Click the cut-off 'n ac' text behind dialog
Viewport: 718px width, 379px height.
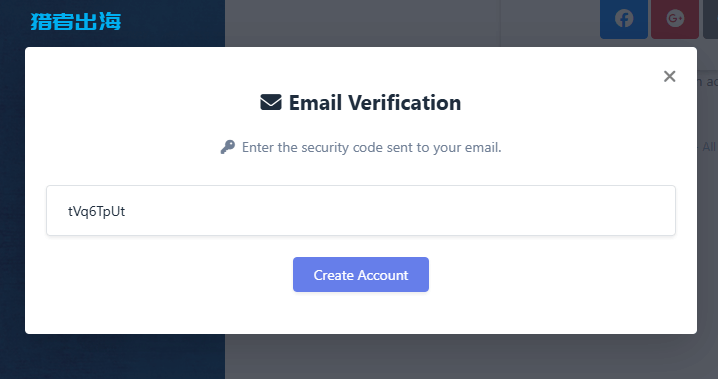click(707, 81)
